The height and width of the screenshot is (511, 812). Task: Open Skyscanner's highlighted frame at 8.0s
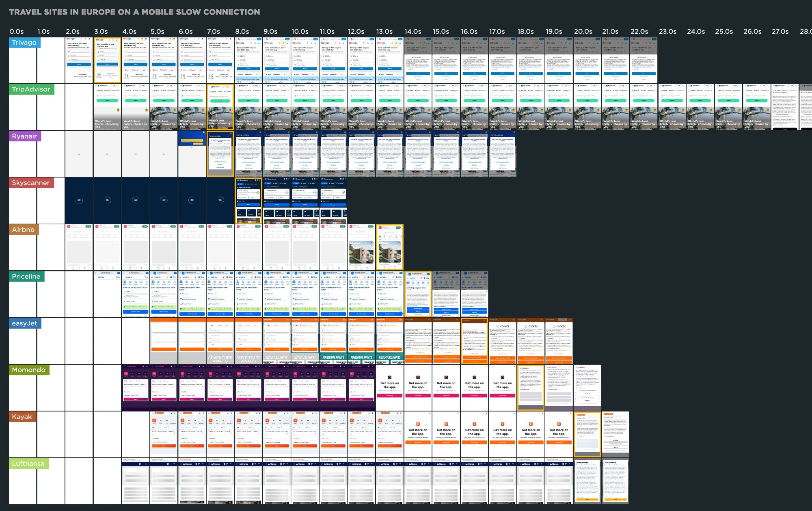pos(248,201)
